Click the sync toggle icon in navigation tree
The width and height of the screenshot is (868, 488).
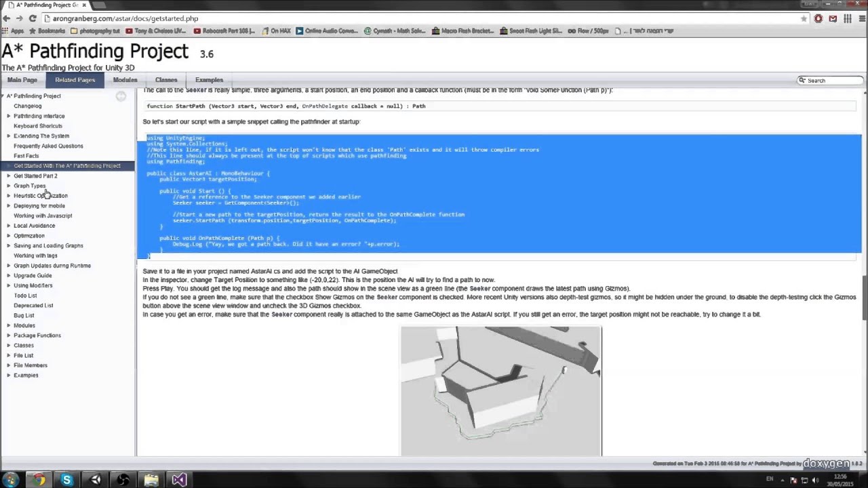(121, 96)
